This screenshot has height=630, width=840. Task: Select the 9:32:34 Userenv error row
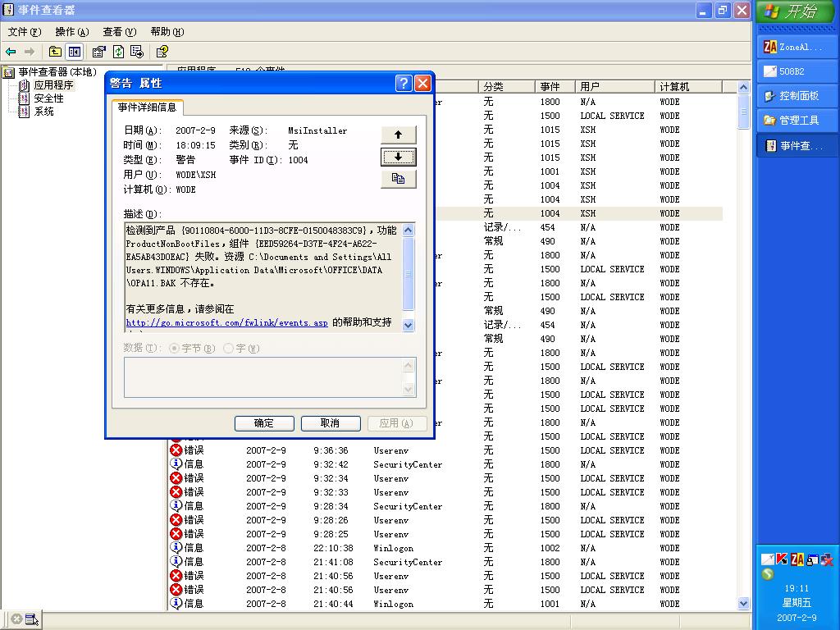445,478
